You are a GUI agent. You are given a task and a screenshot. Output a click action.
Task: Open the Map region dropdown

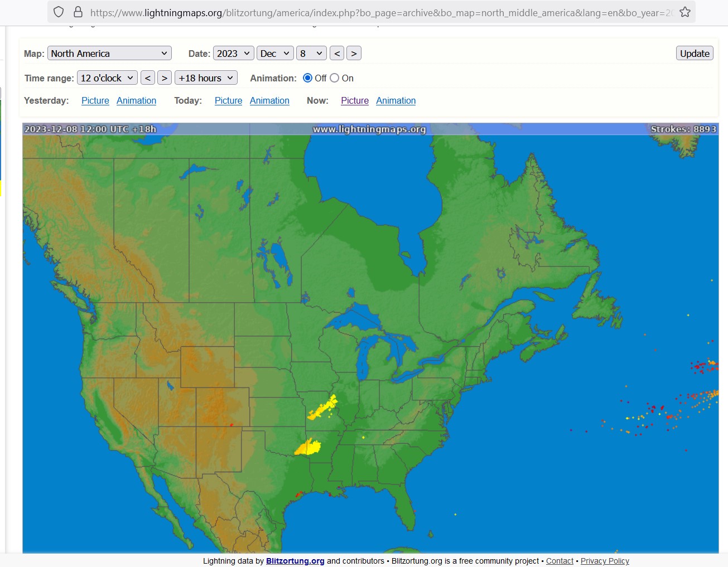point(109,54)
